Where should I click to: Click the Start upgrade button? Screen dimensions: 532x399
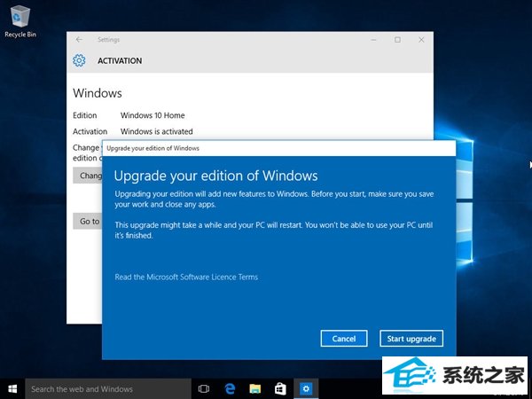pyautogui.click(x=411, y=339)
